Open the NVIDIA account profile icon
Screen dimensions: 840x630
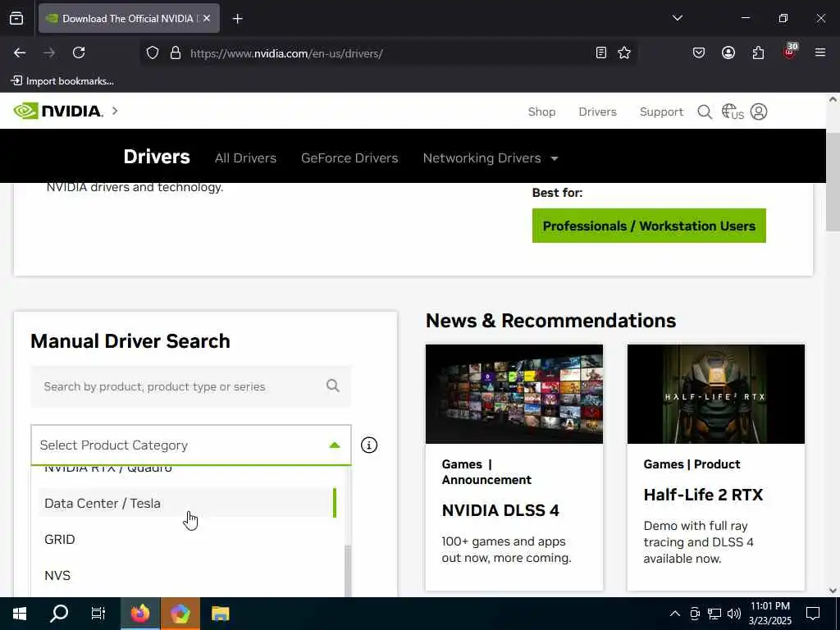pos(759,112)
